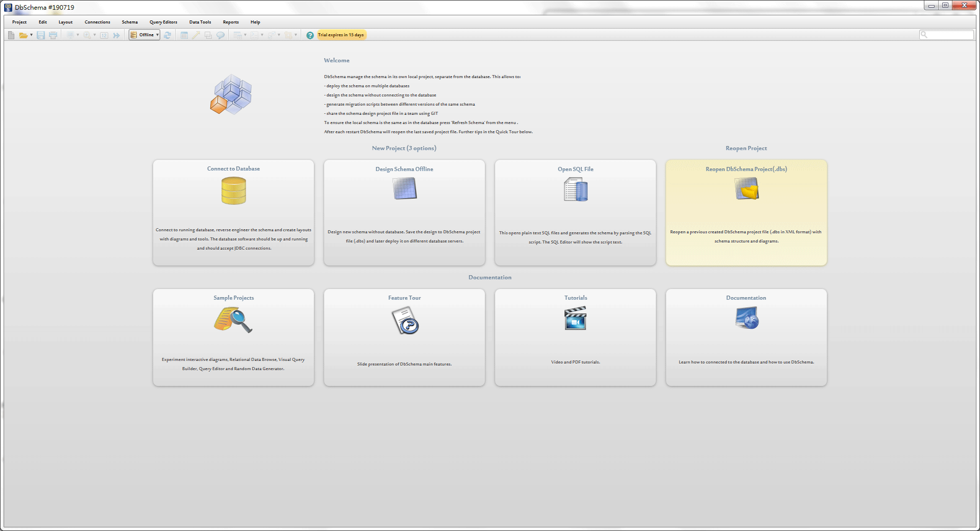The width and height of the screenshot is (980, 531).
Task: Click the print icon in toolbar
Action: tap(53, 35)
